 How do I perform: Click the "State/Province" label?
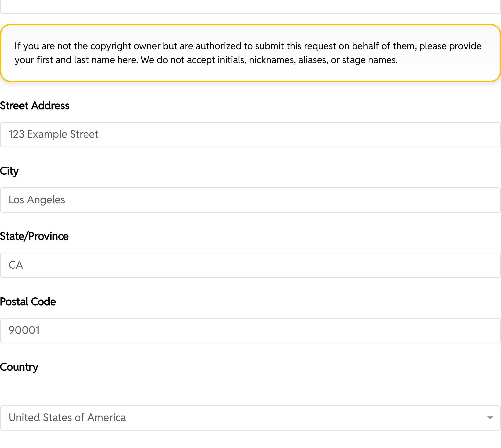(x=34, y=236)
